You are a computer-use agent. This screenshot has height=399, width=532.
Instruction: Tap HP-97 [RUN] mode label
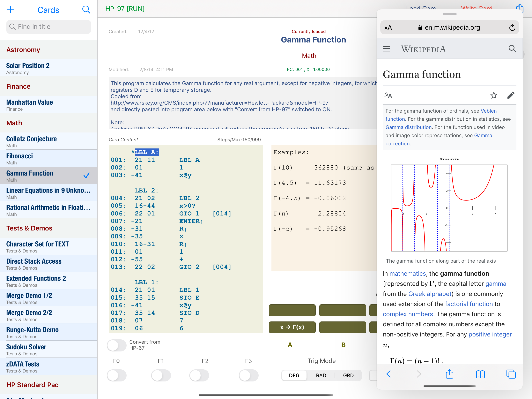(x=125, y=9)
